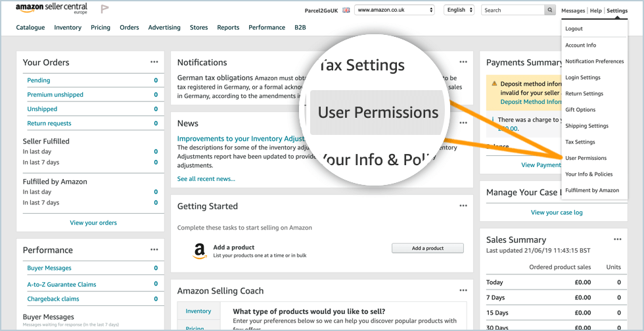The height and width of the screenshot is (331, 644).
Task: Expand the English language dropdown
Action: click(x=459, y=10)
